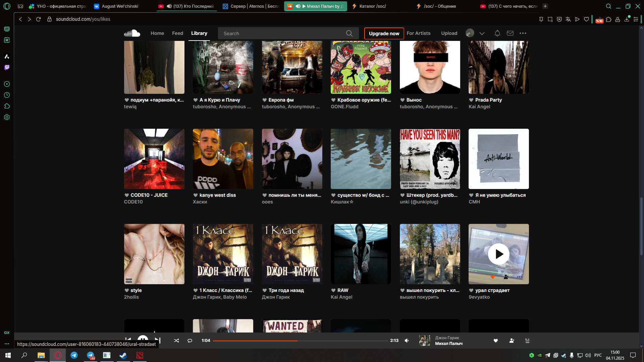Switch to the Каталог /soc/ browser tab
This screenshot has height=362, width=644.
[x=372, y=6]
